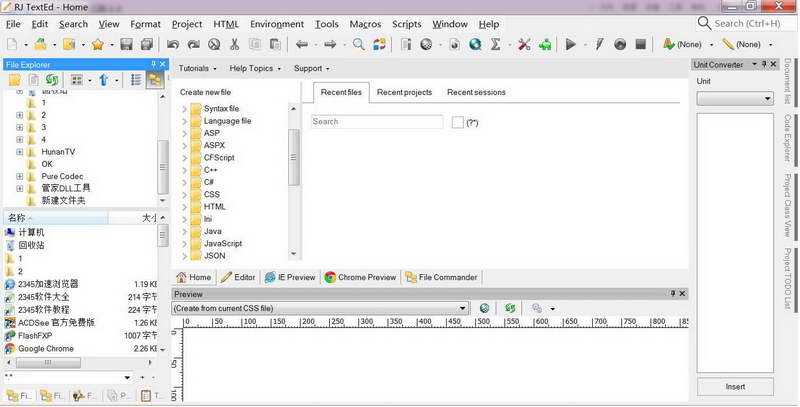Image resolution: width=800 pixels, height=407 pixels.
Task: Expand the Pure Codec folder node
Action: 19,176
